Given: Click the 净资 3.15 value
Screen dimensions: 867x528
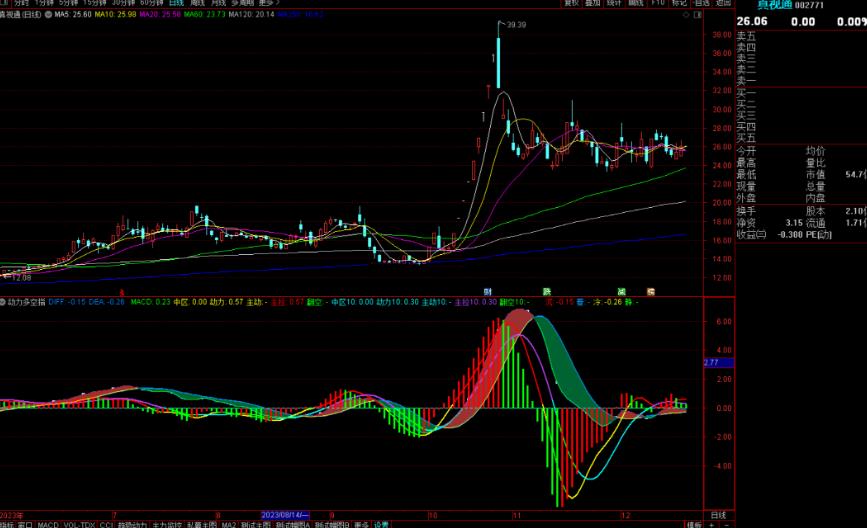Looking at the screenshot, I should pyautogui.click(x=794, y=223).
